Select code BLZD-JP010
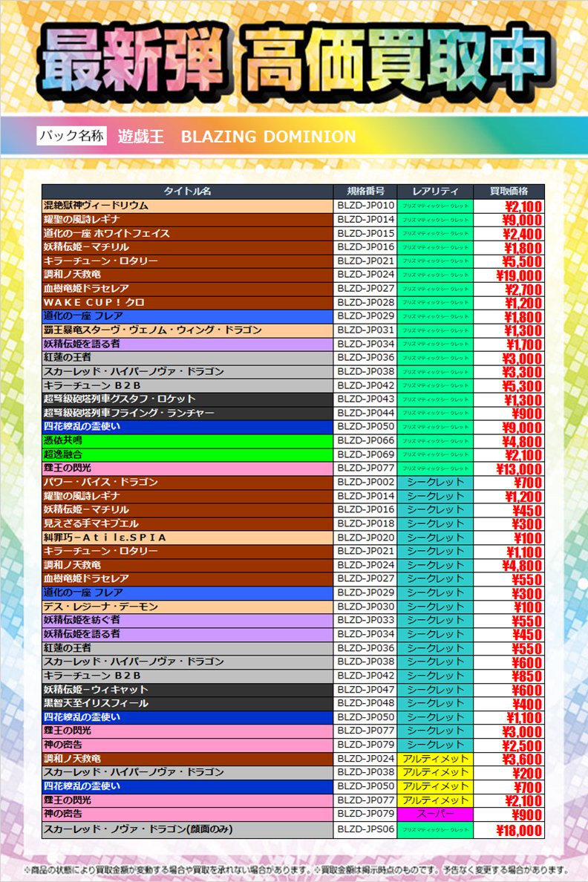 [x=366, y=206]
